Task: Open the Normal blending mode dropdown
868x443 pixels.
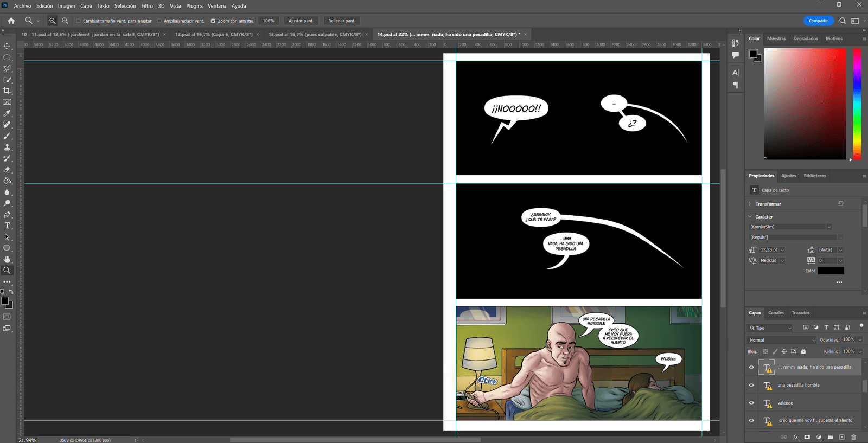Action: tap(781, 340)
